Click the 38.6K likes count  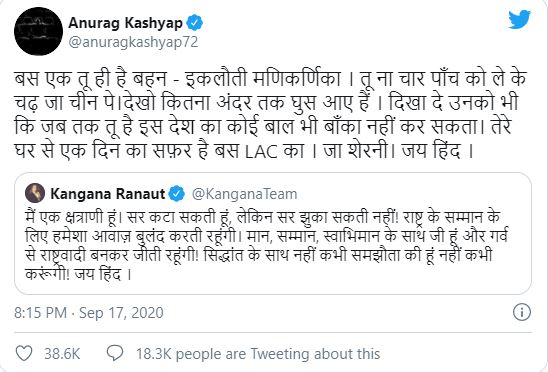point(62,353)
